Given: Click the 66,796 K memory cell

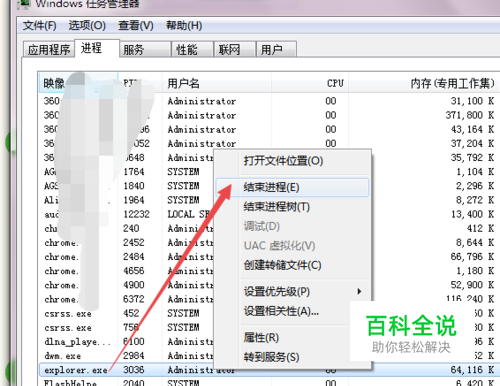Looking at the screenshot, I should (x=472, y=257).
